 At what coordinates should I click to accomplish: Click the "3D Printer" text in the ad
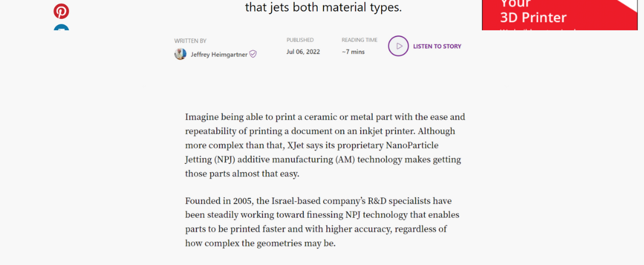click(x=533, y=18)
